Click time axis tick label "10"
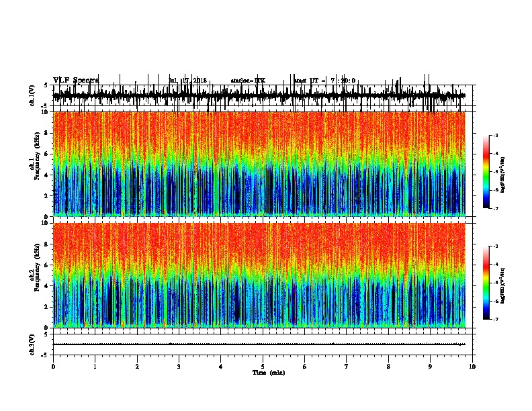532x411 pixels. pos(472,367)
